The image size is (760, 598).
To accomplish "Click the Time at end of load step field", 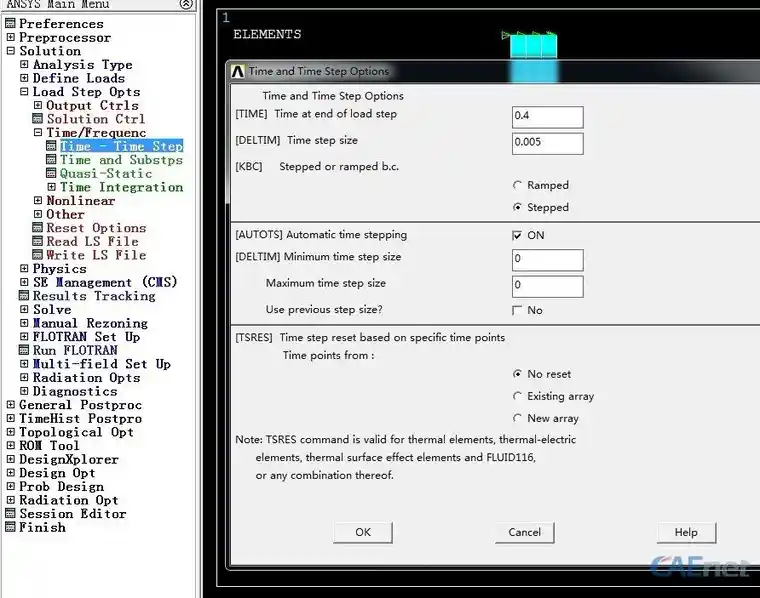I will coord(548,117).
